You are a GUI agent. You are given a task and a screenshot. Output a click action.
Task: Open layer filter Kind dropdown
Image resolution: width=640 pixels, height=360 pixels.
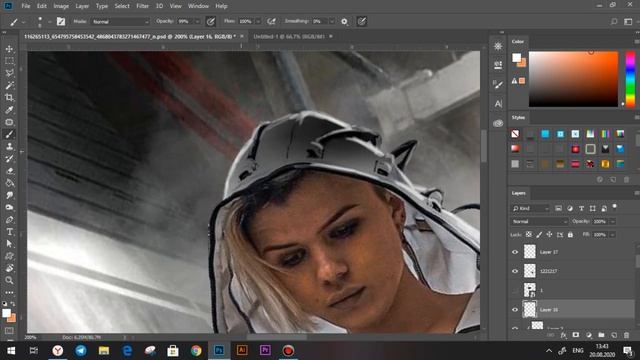[531, 209]
